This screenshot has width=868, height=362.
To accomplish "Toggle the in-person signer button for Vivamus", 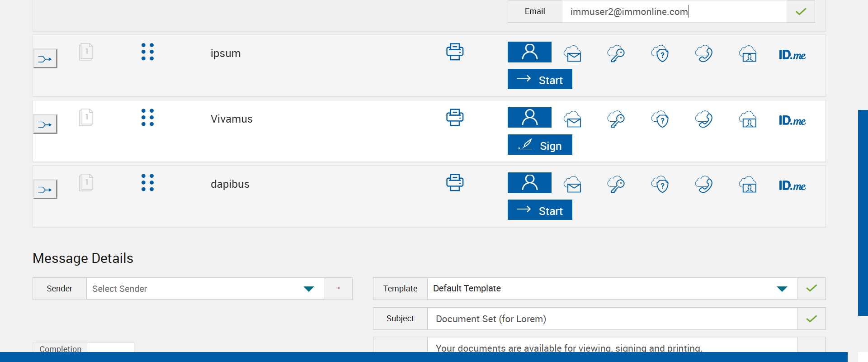I will (529, 118).
